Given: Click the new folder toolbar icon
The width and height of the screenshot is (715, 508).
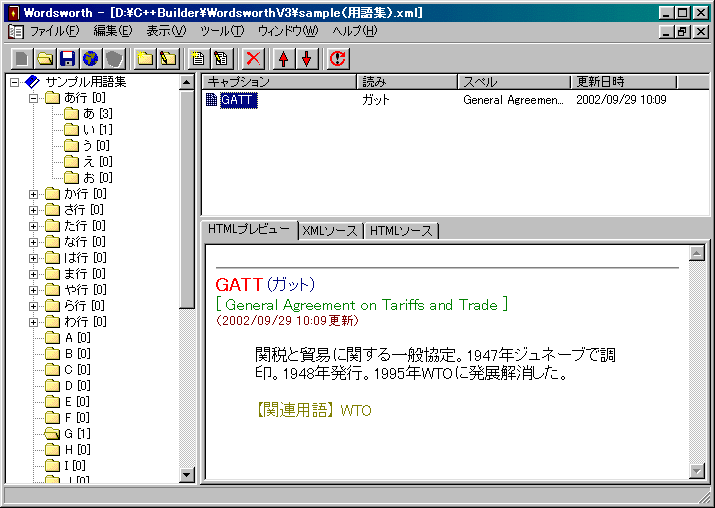Looking at the screenshot, I should 146,59.
